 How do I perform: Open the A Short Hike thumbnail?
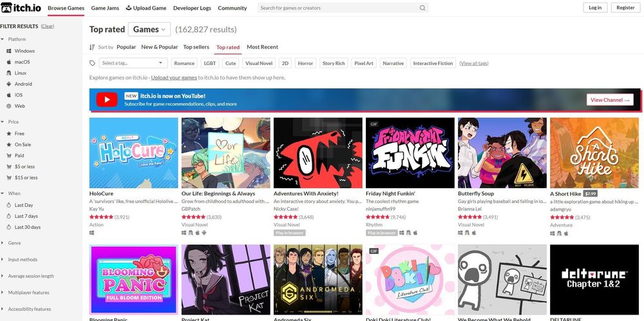594,153
